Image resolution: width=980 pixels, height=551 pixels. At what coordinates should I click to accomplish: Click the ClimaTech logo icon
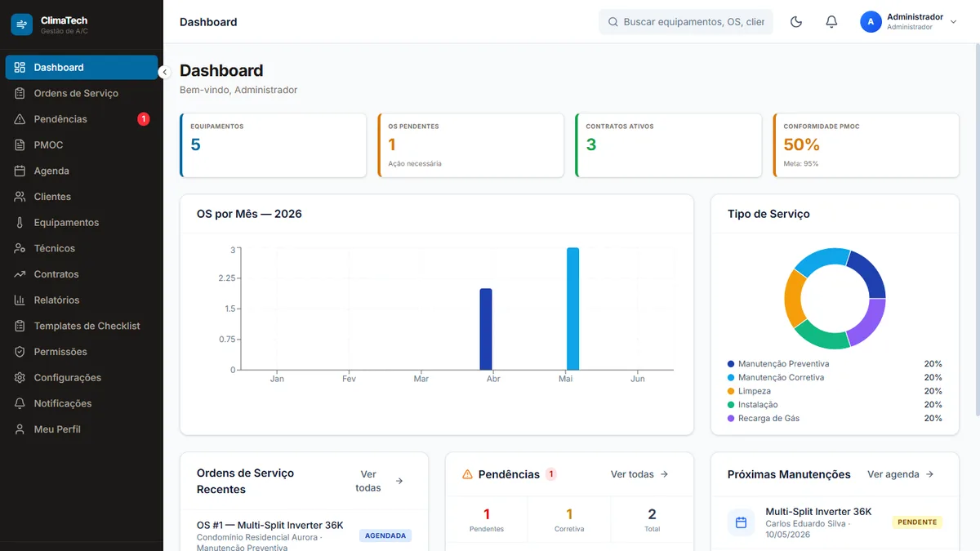pos(22,24)
